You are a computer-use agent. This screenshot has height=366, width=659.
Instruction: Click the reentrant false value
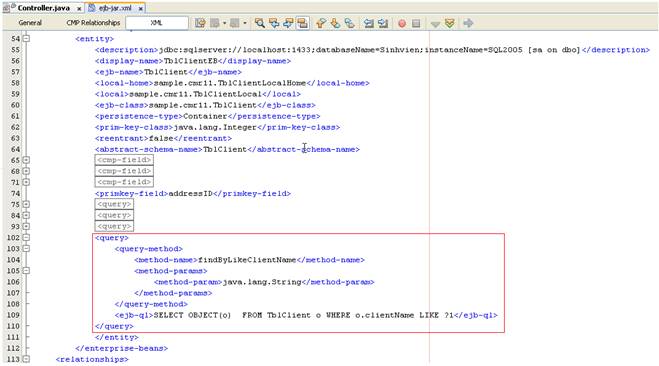[x=161, y=138]
